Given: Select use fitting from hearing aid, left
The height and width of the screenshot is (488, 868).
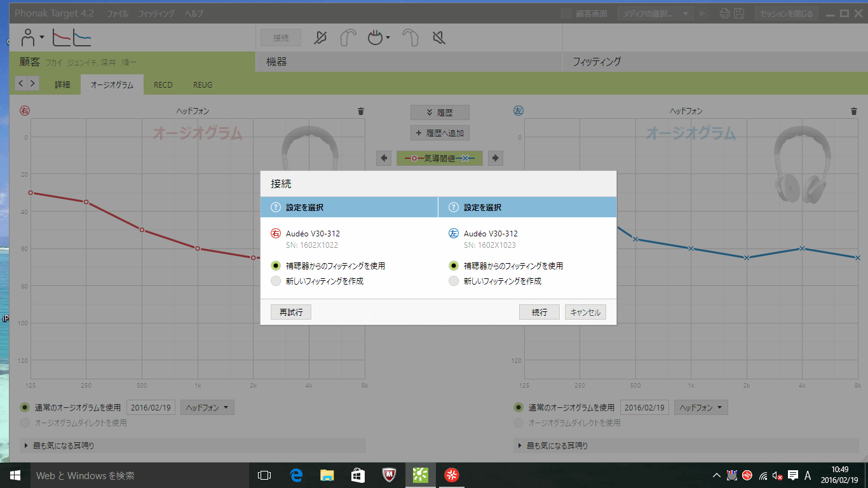Looking at the screenshot, I should [x=454, y=266].
